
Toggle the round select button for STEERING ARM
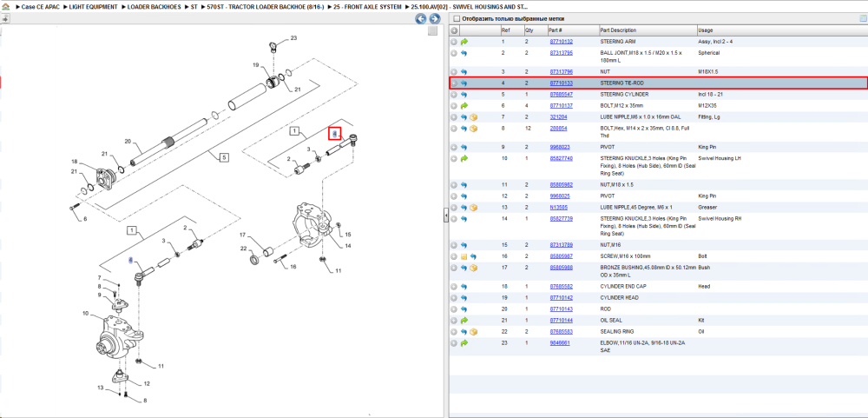coord(454,42)
